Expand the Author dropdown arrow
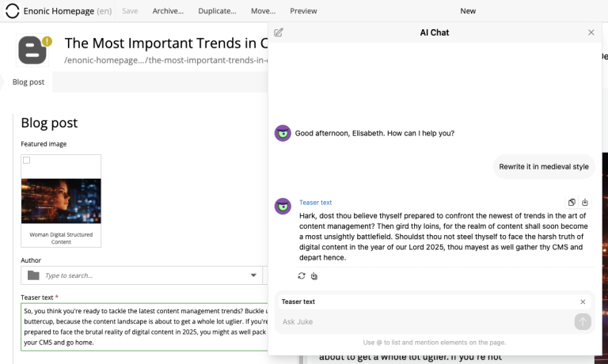Image resolution: width=608 pixels, height=364 pixels. pos(254,275)
